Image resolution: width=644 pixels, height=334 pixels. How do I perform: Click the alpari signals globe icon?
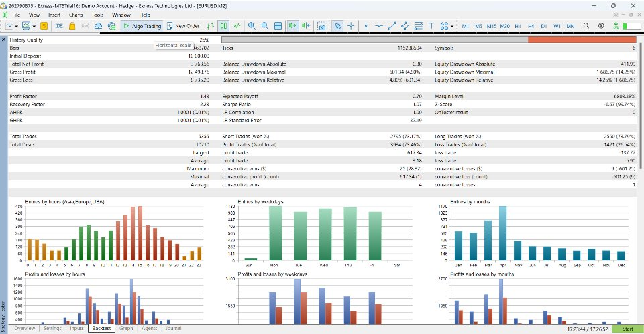click(111, 26)
